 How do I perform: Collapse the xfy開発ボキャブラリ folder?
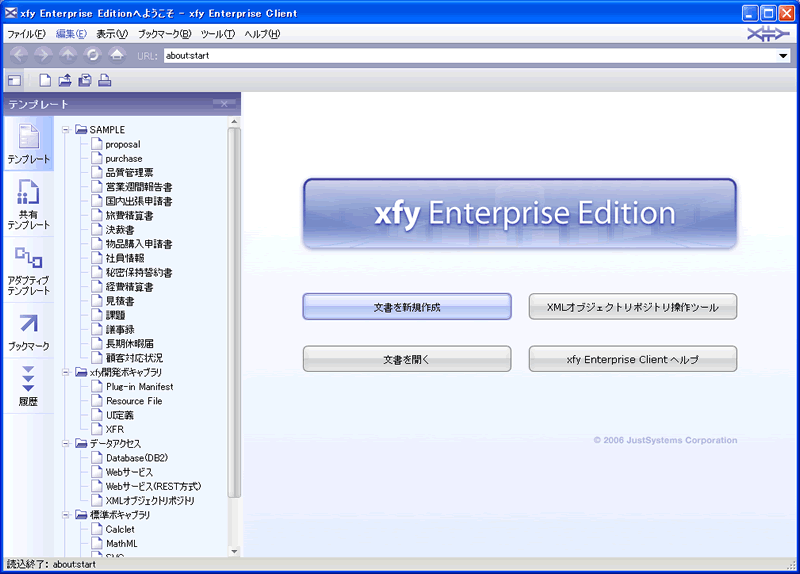[66, 372]
